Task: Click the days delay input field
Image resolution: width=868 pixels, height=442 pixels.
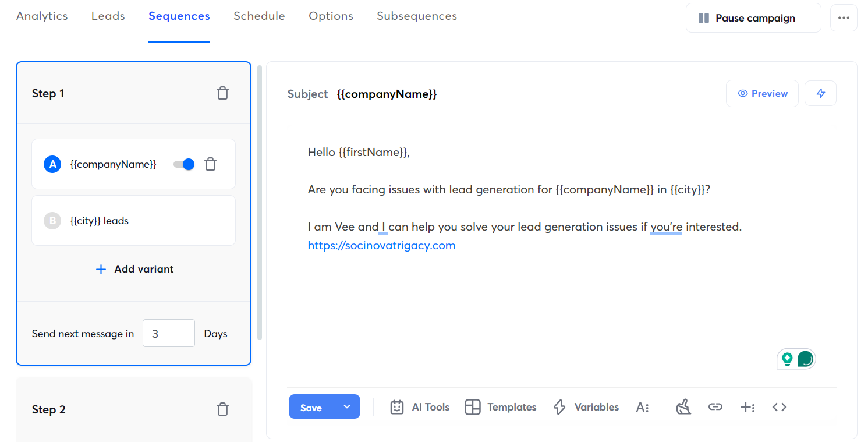Action: pyautogui.click(x=168, y=334)
